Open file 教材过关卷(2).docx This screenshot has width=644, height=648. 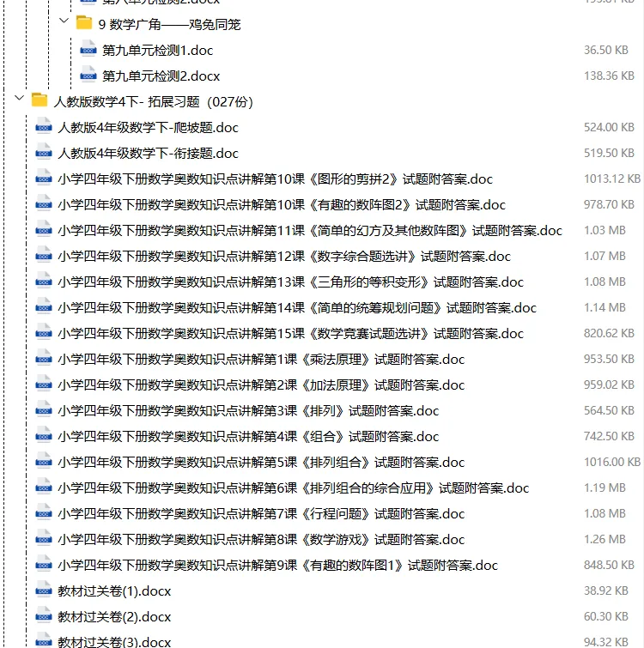click(x=114, y=617)
